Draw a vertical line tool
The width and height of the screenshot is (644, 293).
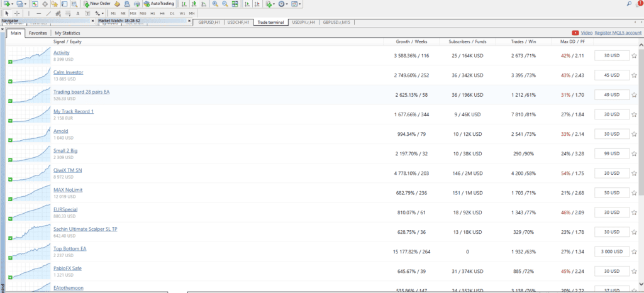point(29,14)
